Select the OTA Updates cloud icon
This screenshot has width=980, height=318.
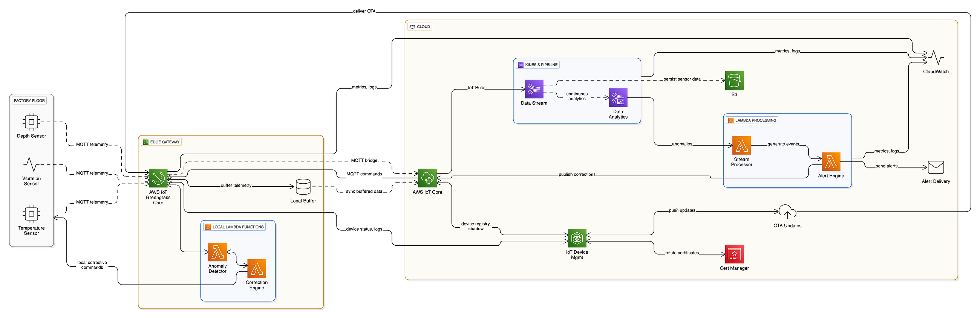click(787, 211)
